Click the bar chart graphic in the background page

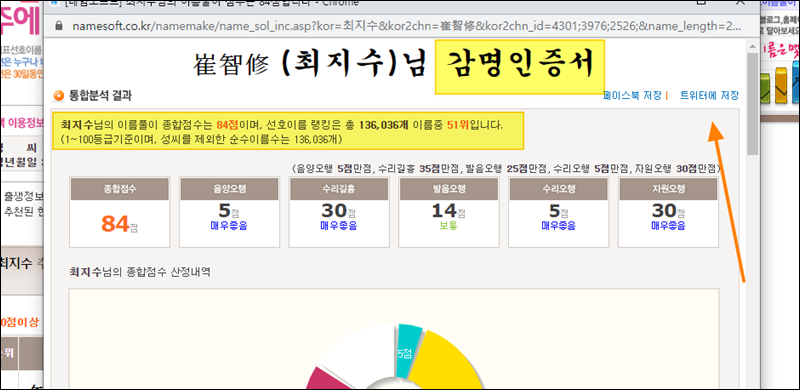point(781,84)
